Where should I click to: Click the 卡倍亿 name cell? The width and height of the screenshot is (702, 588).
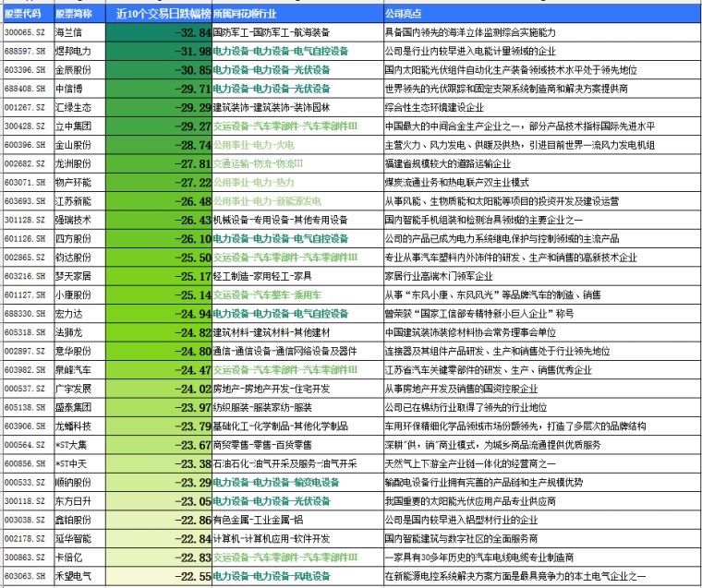pos(79,558)
